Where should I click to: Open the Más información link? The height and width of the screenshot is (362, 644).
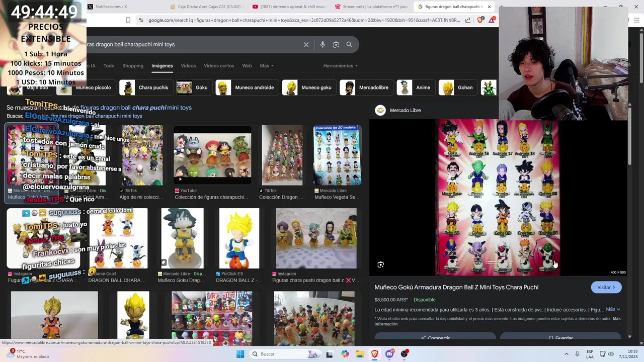coord(498,321)
